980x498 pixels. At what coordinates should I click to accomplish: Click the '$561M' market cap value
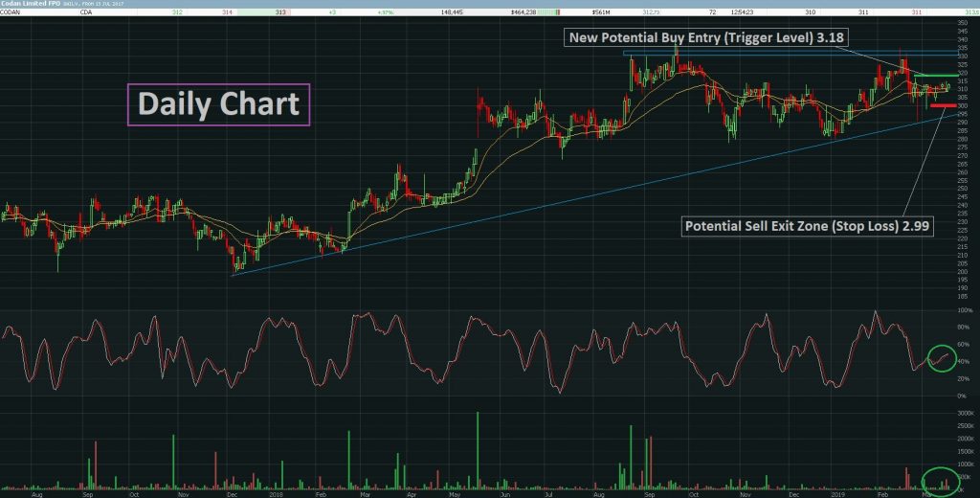[601, 11]
